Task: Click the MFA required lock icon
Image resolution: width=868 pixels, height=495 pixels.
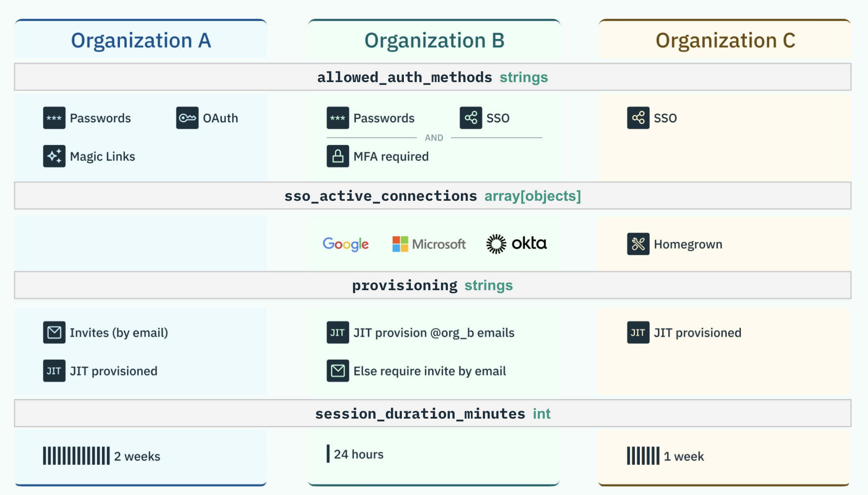Action: pos(338,156)
